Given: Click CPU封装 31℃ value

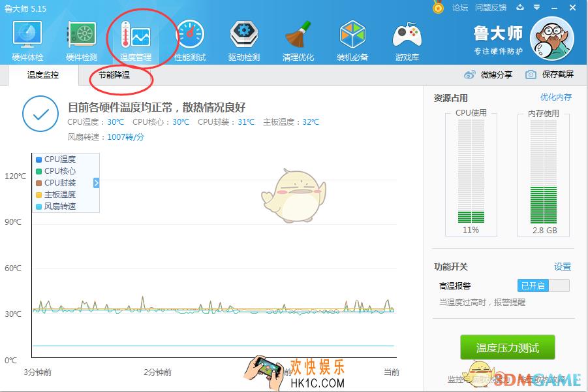Looking at the screenshot, I should click(x=246, y=122).
